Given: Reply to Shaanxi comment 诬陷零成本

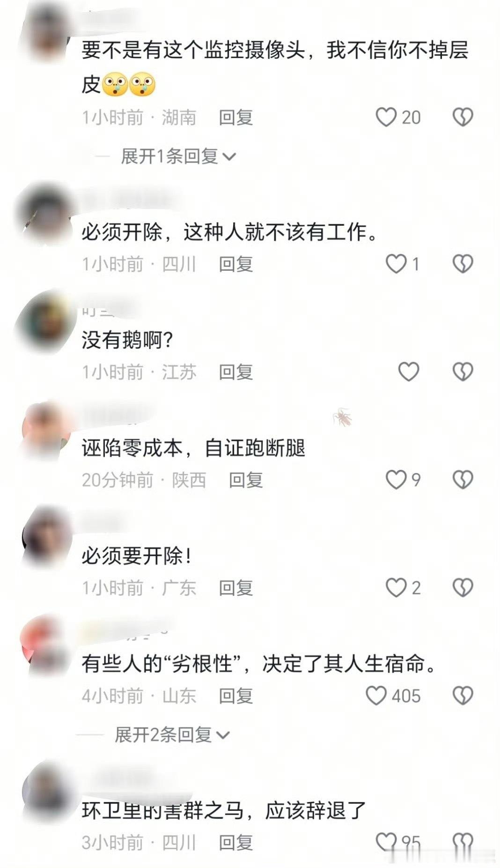Looking at the screenshot, I should [246, 480].
